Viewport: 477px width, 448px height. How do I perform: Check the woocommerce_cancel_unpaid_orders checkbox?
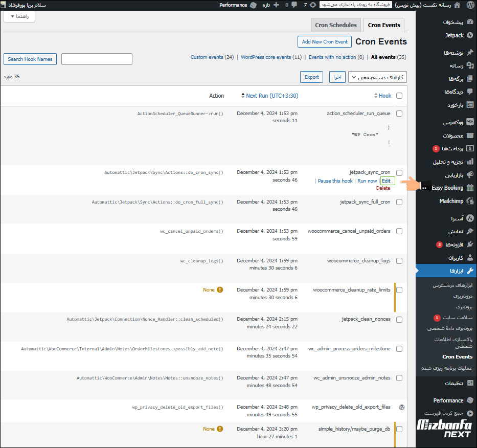coord(399,231)
